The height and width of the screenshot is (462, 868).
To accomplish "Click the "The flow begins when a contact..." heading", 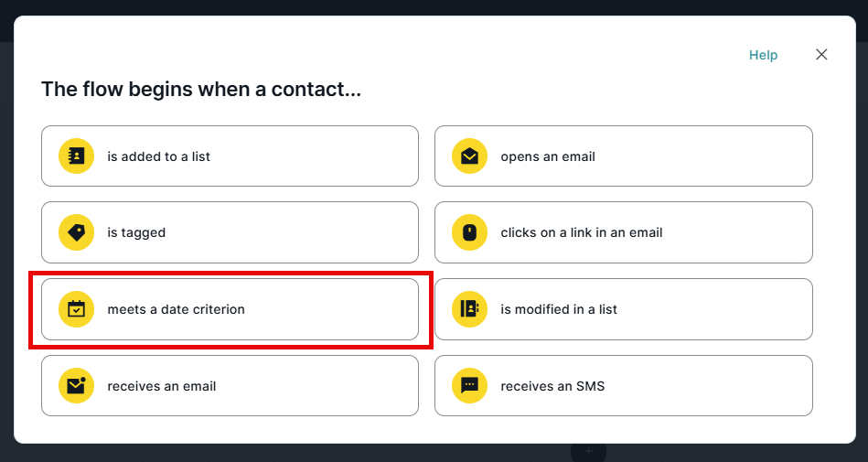I will coord(201,91).
